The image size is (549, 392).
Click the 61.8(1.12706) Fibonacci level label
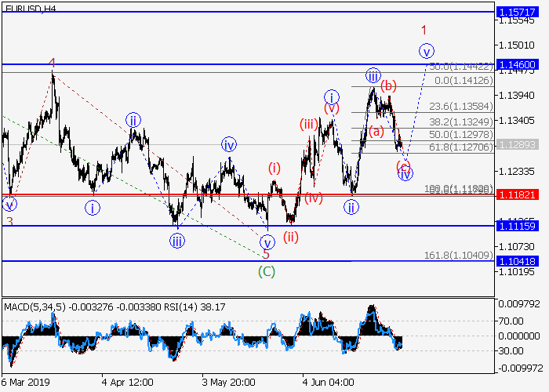click(464, 146)
